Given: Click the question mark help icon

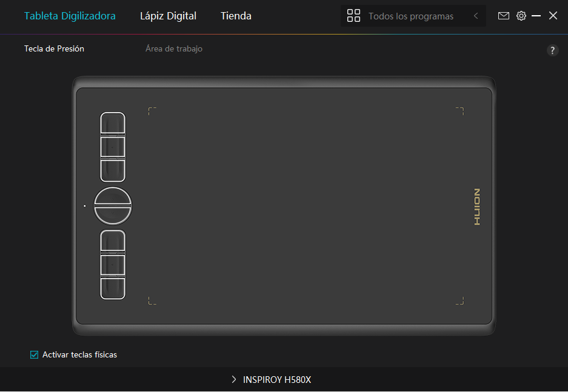Looking at the screenshot, I should click(x=552, y=50).
